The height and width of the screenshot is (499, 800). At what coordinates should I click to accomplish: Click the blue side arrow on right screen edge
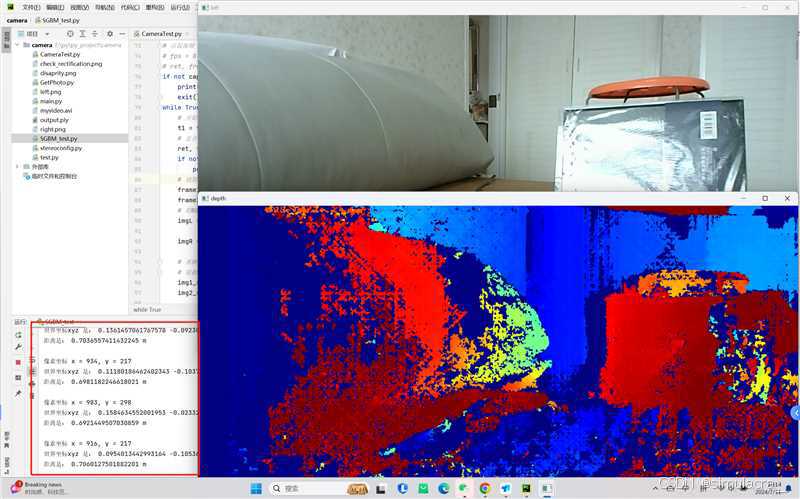[x=796, y=412]
